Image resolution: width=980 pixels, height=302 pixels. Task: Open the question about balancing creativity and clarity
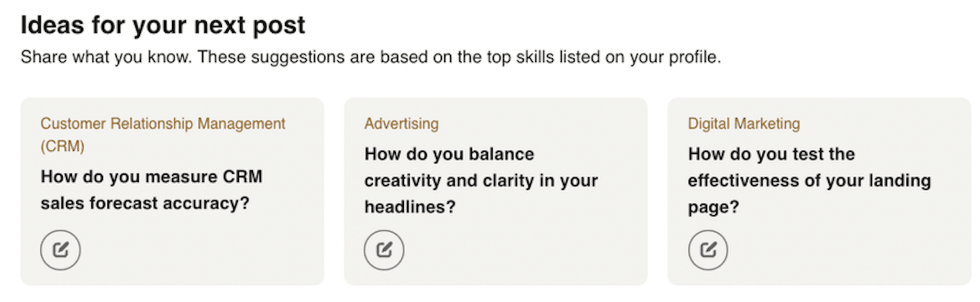pyautogui.click(x=481, y=180)
